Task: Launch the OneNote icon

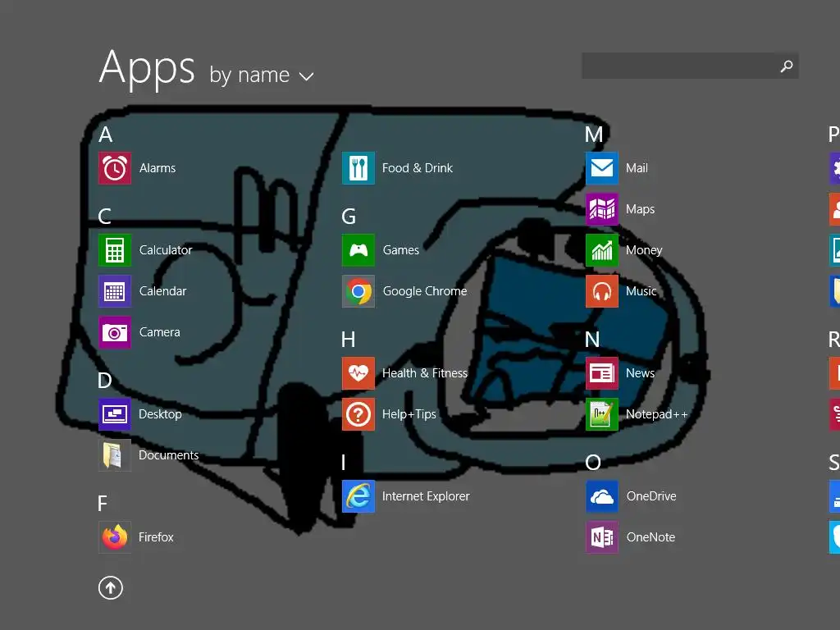Action: coord(602,537)
